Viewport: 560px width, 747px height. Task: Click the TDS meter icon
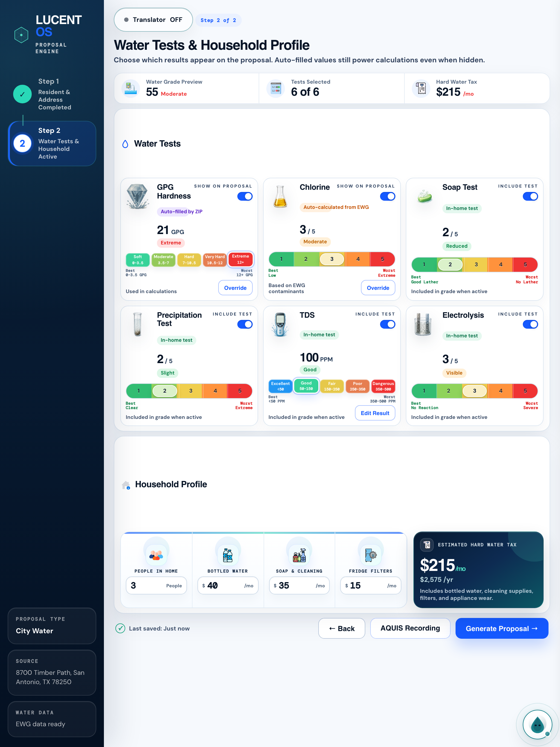click(280, 324)
